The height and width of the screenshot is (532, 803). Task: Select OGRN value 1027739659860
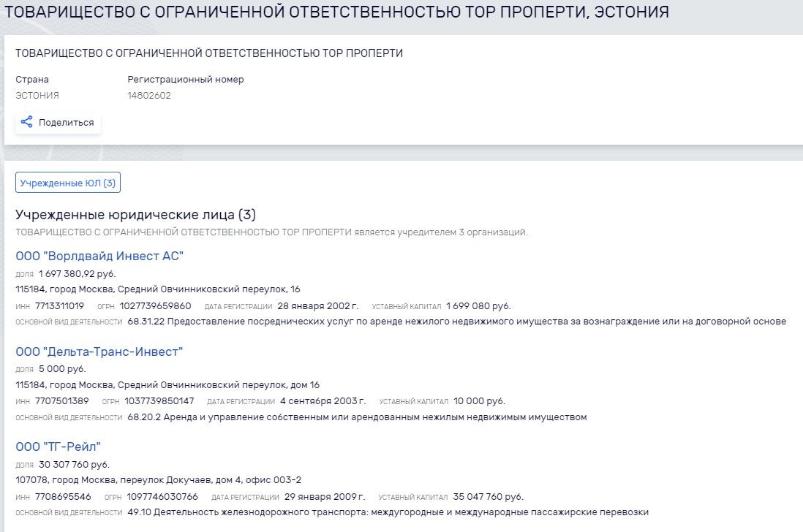(155, 306)
